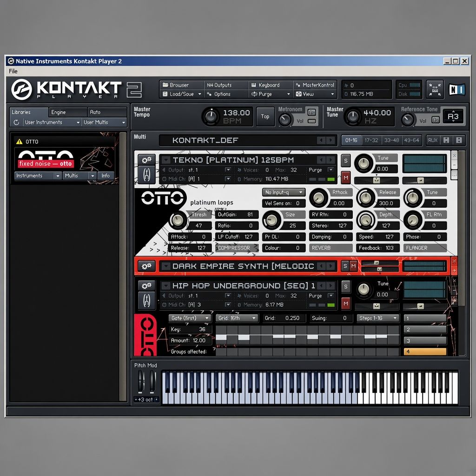Image resolution: width=476 pixels, height=476 pixels.
Task: Expand the User Instruments dropdown
Action: pyautogui.click(x=52, y=122)
